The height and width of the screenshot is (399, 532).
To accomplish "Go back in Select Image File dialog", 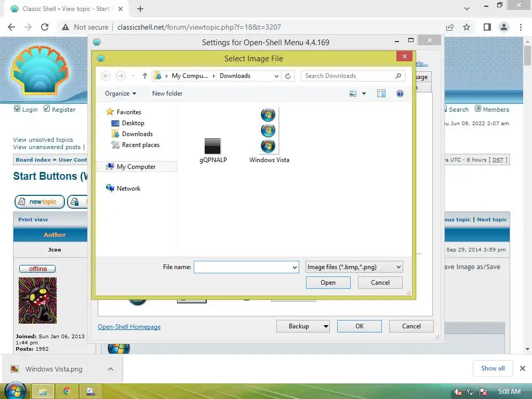I will 106,76.
